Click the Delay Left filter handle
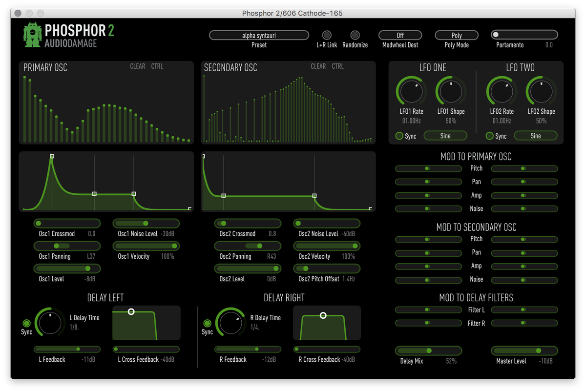The height and width of the screenshot is (392, 586). coord(131,311)
